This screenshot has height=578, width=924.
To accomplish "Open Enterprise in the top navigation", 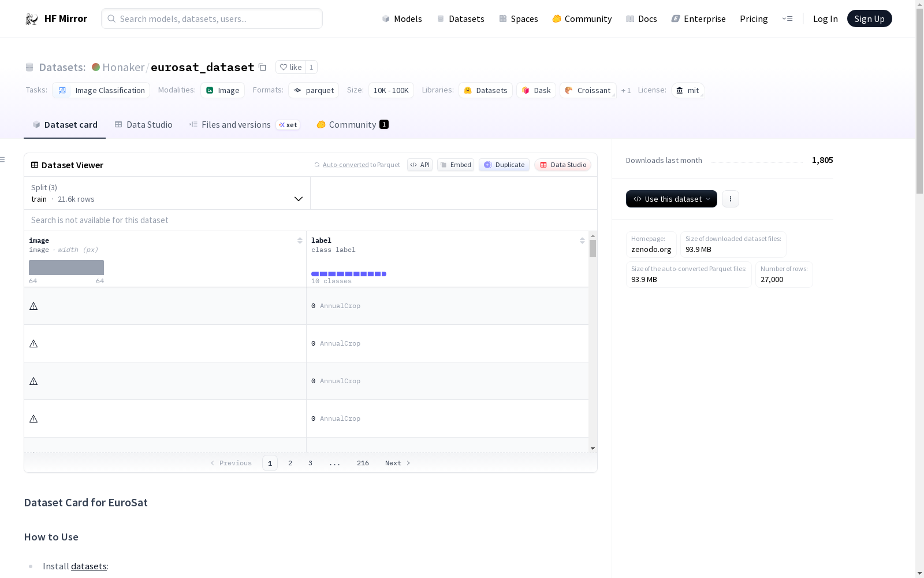I will (698, 18).
